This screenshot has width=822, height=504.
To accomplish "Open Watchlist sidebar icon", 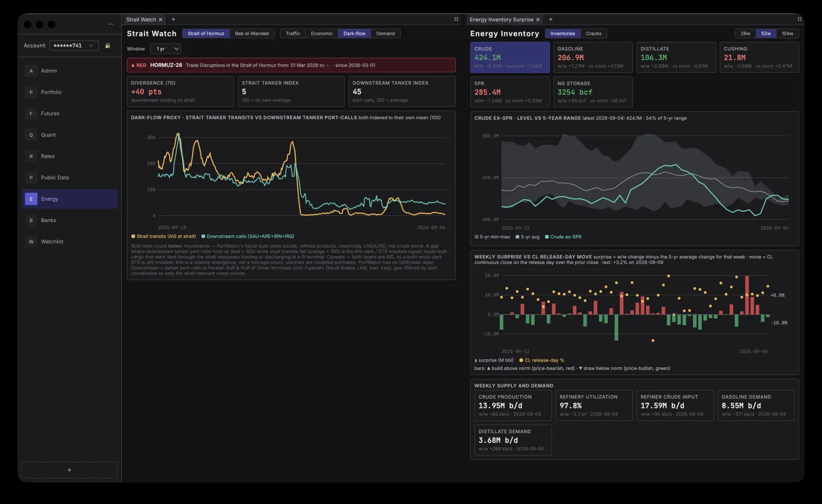I will click(x=31, y=241).
